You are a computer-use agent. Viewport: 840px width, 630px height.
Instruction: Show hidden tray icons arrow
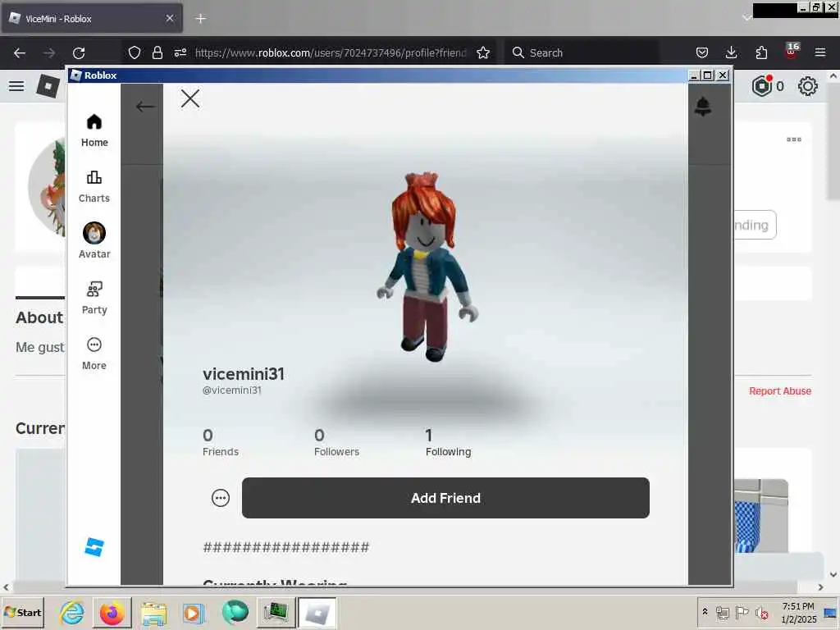point(705,611)
